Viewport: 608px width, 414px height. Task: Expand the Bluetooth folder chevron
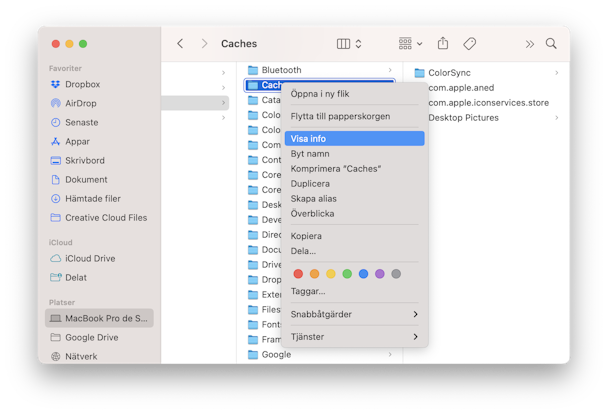coord(390,70)
